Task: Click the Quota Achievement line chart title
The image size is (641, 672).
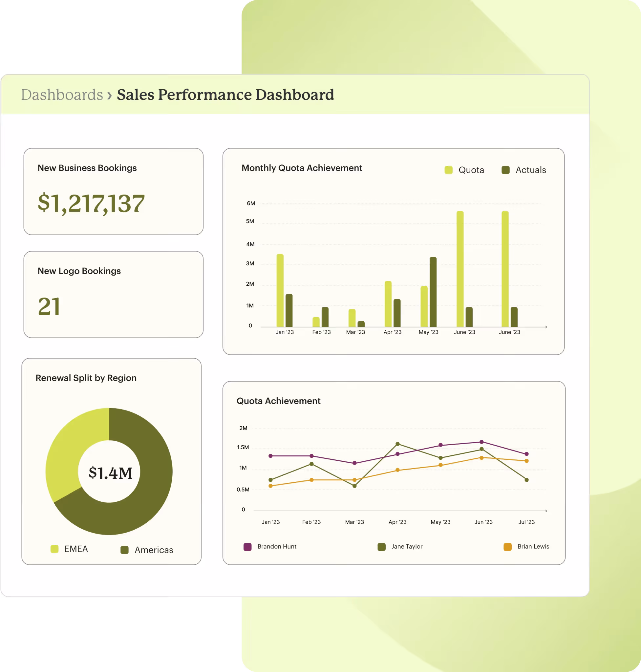Action: (278, 401)
